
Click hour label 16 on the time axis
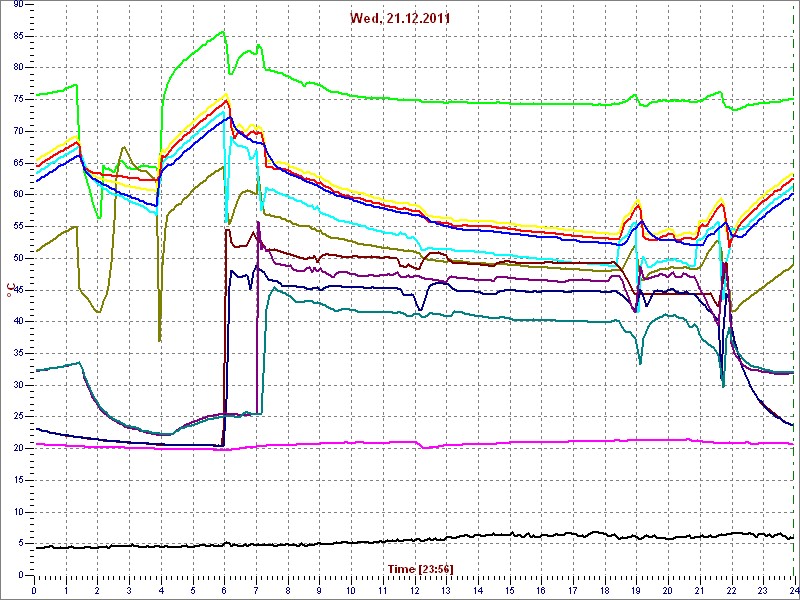click(x=541, y=589)
